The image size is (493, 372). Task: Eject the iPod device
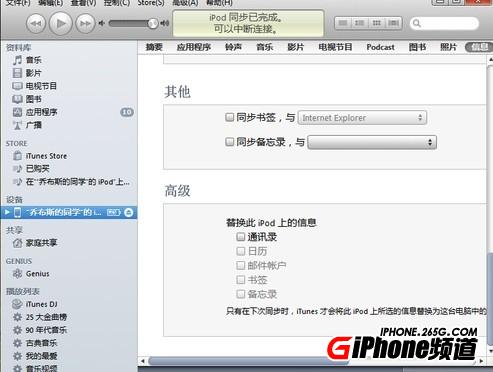pyautogui.click(x=129, y=212)
